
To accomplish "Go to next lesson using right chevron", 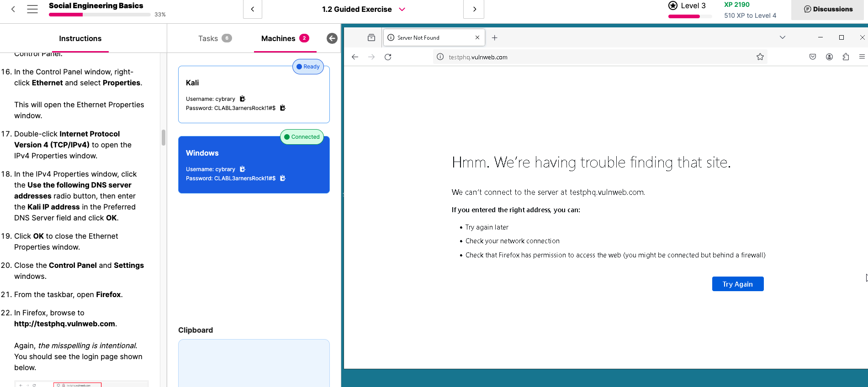I will pyautogui.click(x=474, y=9).
